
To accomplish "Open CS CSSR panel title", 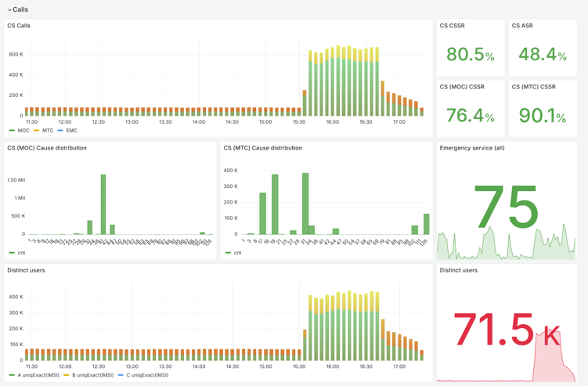I will pos(452,26).
